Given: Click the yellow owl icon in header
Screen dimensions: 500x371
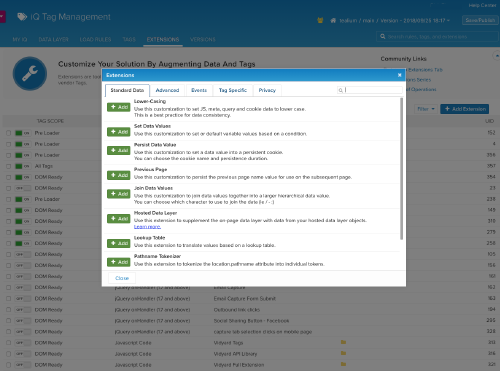Looking at the screenshot, I should pos(320,20).
